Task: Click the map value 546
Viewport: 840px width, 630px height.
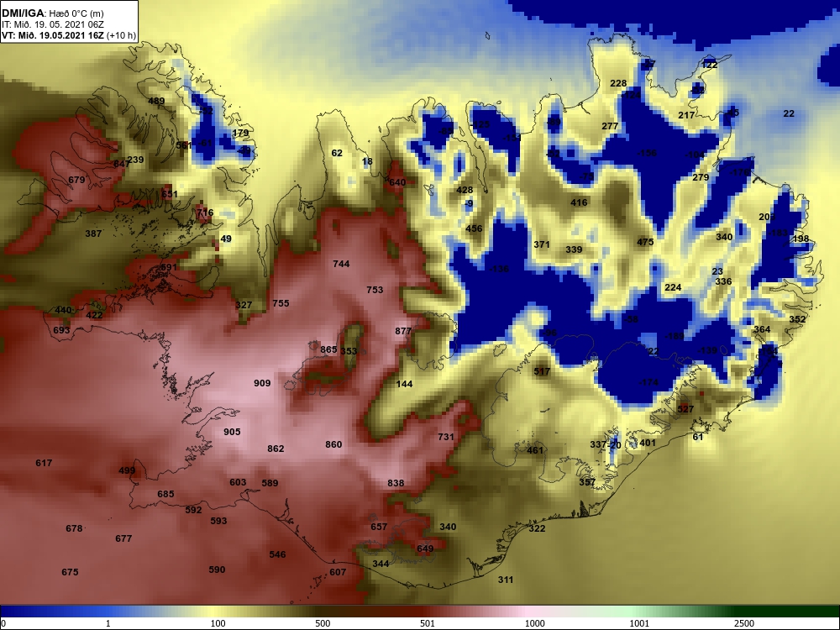Action: [x=277, y=554]
